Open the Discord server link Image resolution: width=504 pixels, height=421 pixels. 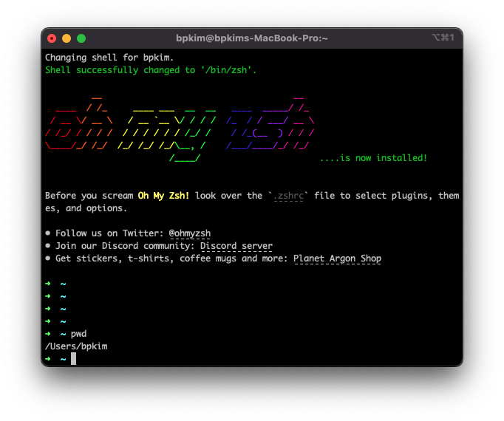click(236, 246)
